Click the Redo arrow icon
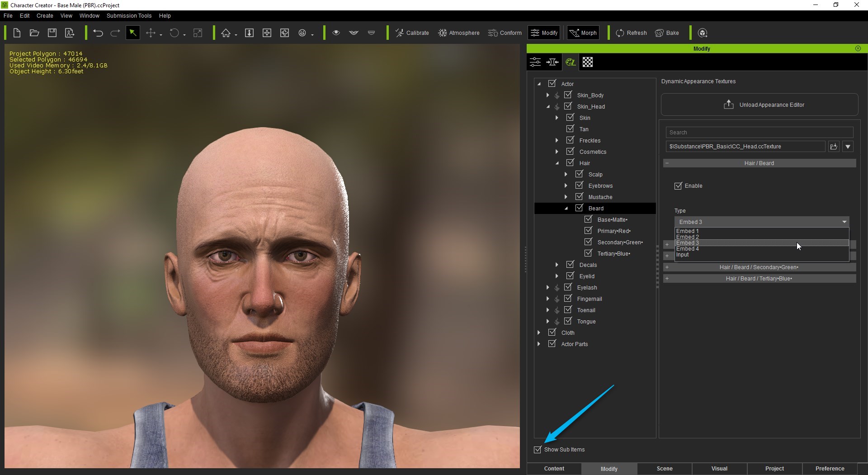This screenshot has height=475, width=868. tap(115, 33)
